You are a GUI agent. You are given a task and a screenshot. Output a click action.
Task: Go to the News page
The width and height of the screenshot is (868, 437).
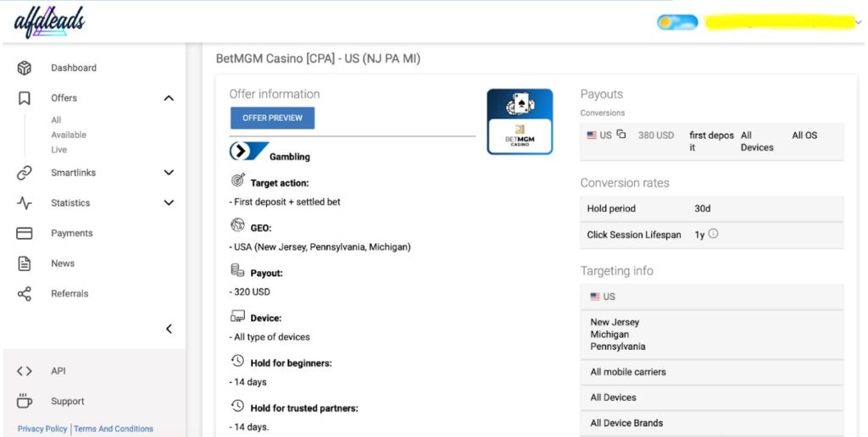(63, 263)
